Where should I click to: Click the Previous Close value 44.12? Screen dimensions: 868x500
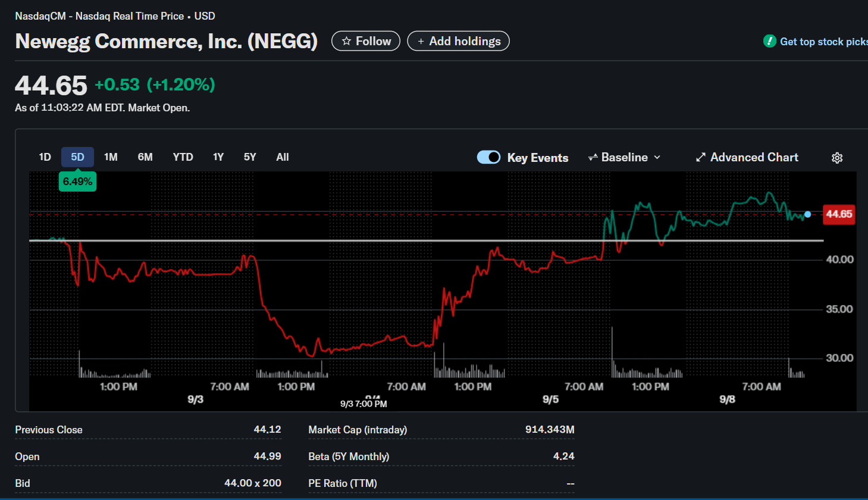coord(267,429)
